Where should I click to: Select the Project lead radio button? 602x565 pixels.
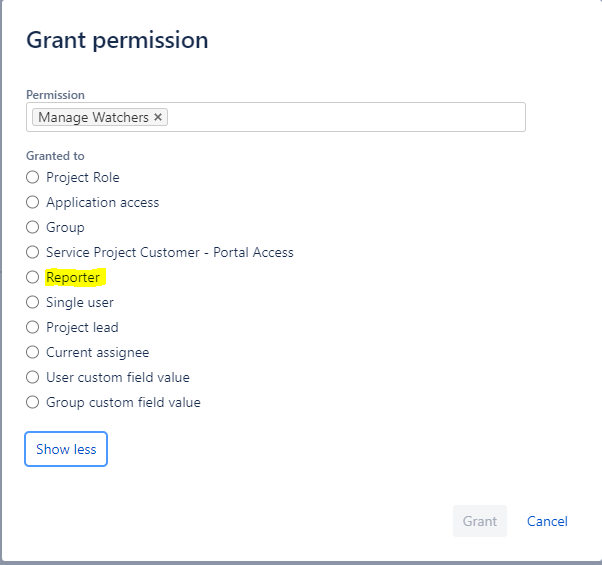[x=33, y=327]
